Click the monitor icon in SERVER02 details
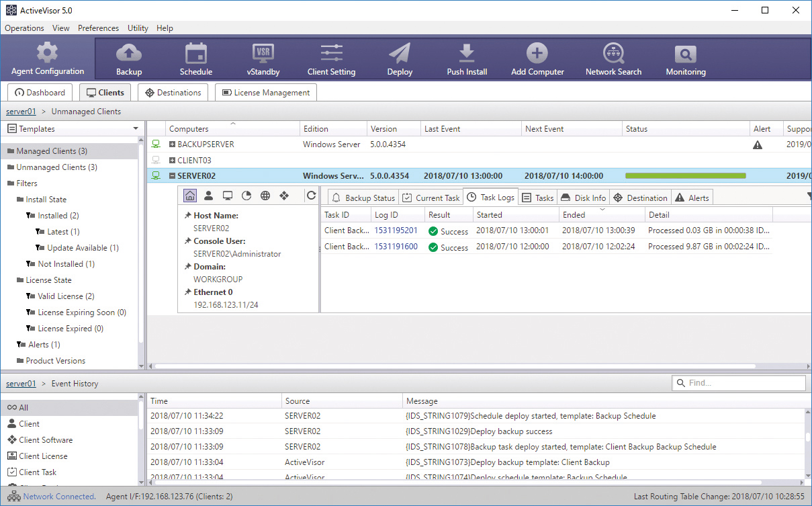 (228, 196)
